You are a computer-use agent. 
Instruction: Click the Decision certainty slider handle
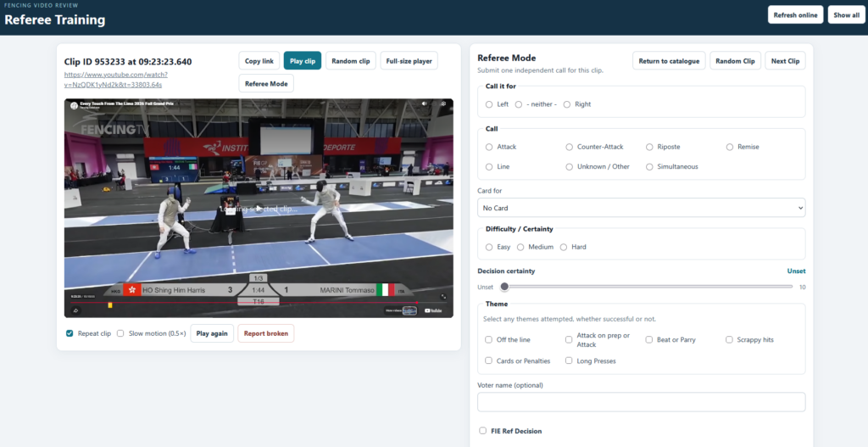pyautogui.click(x=504, y=287)
